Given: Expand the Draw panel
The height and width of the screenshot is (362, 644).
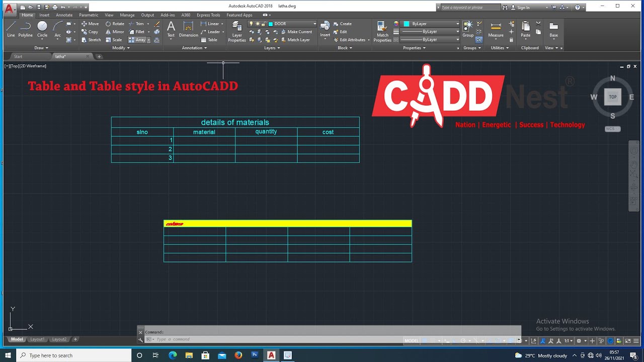Looking at the screenshot, I should point(41,48).
